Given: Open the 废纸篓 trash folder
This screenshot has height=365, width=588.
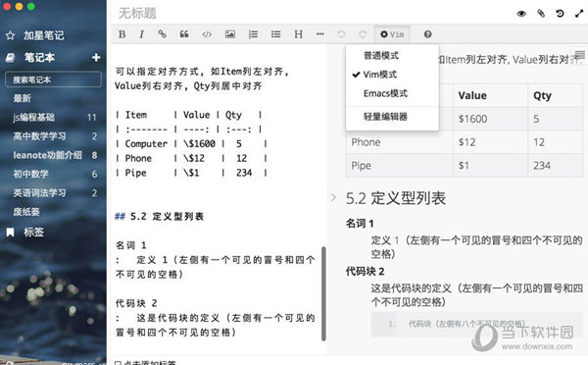Looking at the screenshot, I should pyautogui.click(x=26, y=212).
